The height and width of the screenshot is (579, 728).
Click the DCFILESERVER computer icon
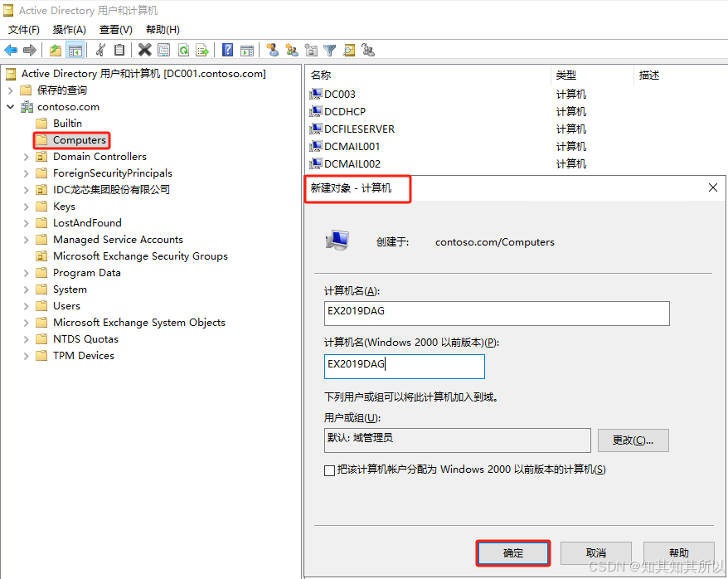pos(316,129)
